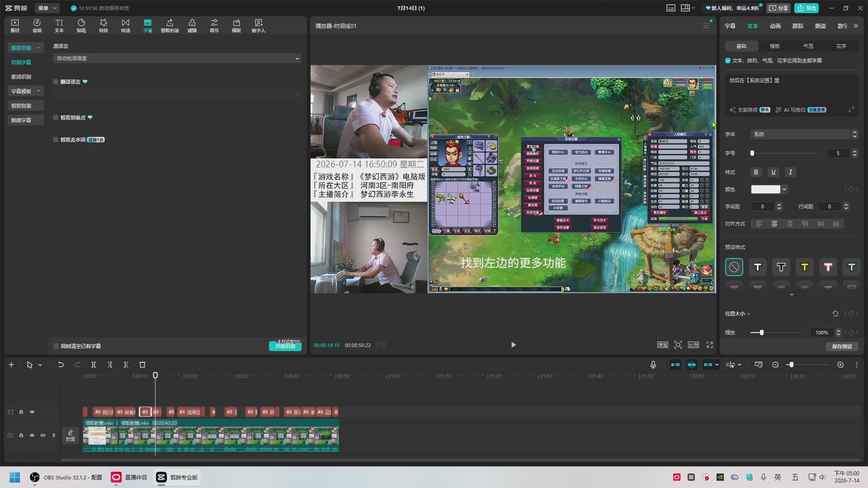
Task: Toggle 同时清空已有字幕 checkbox
Action: click(56, 346)
